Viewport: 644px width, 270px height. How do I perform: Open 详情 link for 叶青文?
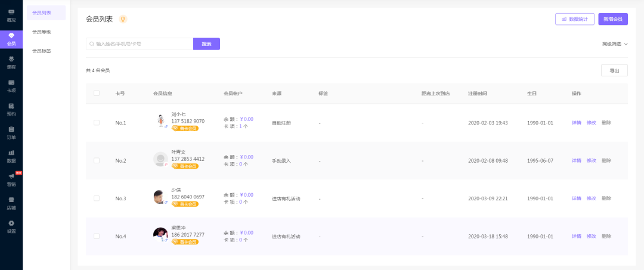(576, 160)
